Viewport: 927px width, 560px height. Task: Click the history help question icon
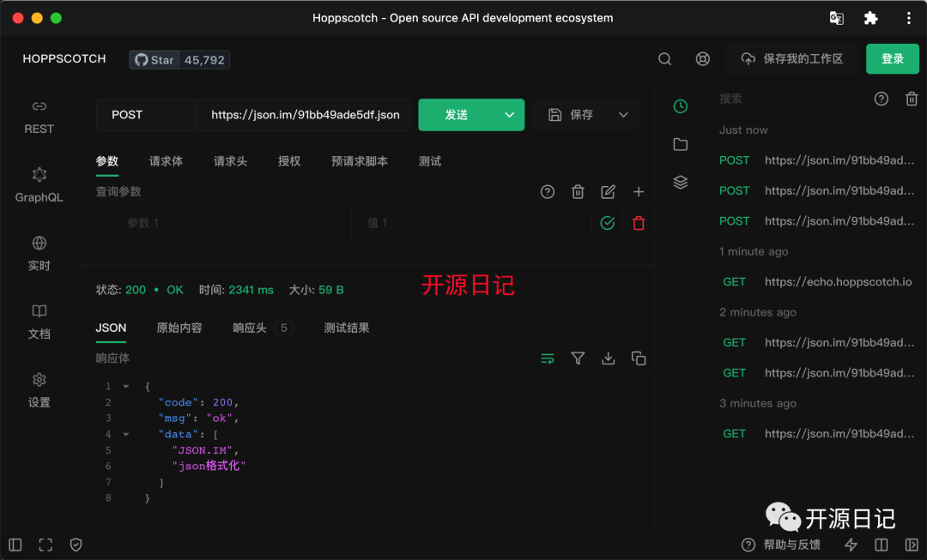point(882,99)
